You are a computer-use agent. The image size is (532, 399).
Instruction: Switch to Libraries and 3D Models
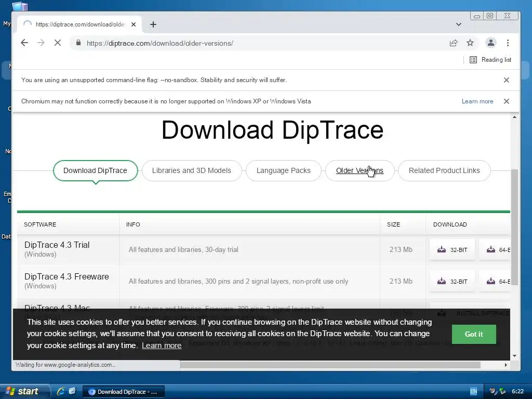(x=192, y=170)
